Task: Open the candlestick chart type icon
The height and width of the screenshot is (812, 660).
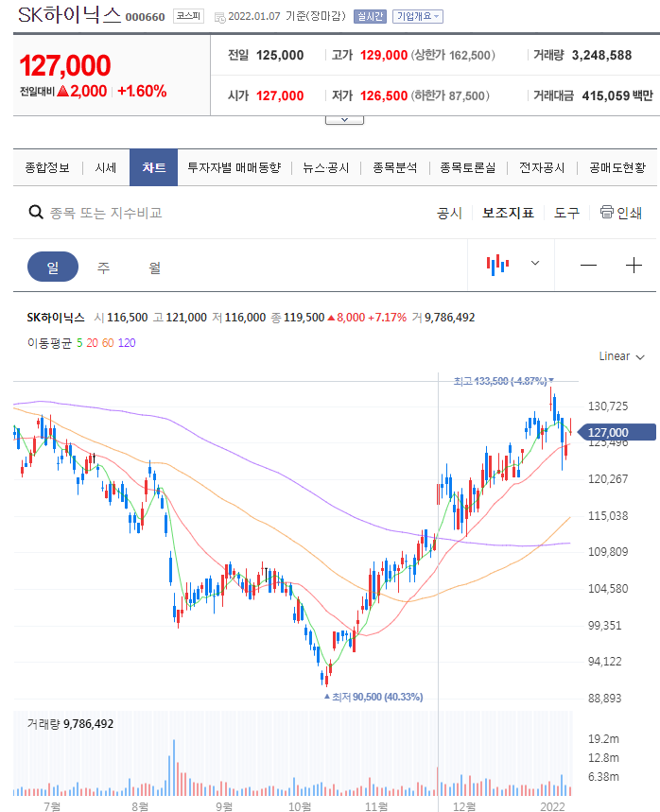Action: tap(497, 265)
